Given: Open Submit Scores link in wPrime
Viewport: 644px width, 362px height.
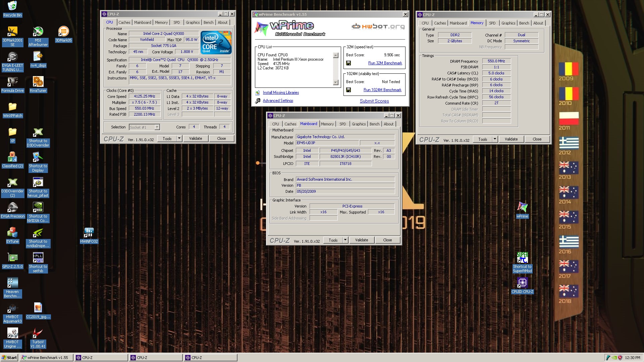Looking at the screenshot, I should click(374, 101).
